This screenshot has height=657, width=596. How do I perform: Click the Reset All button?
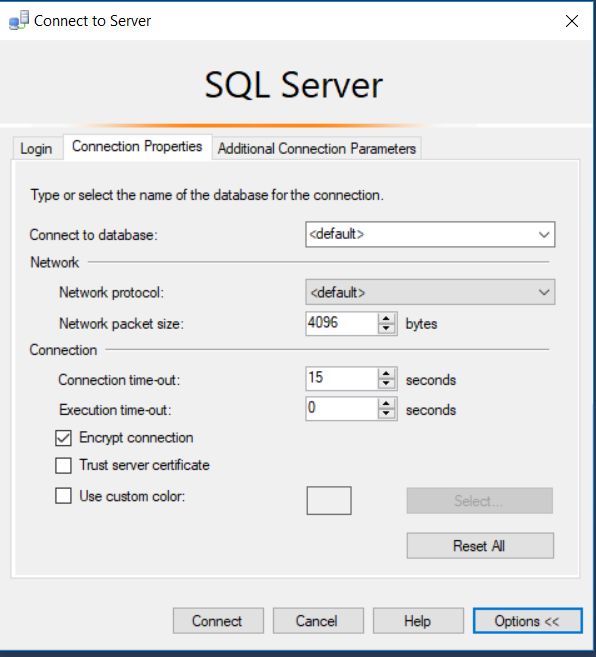pyautogui.click(x=480, y=546)
